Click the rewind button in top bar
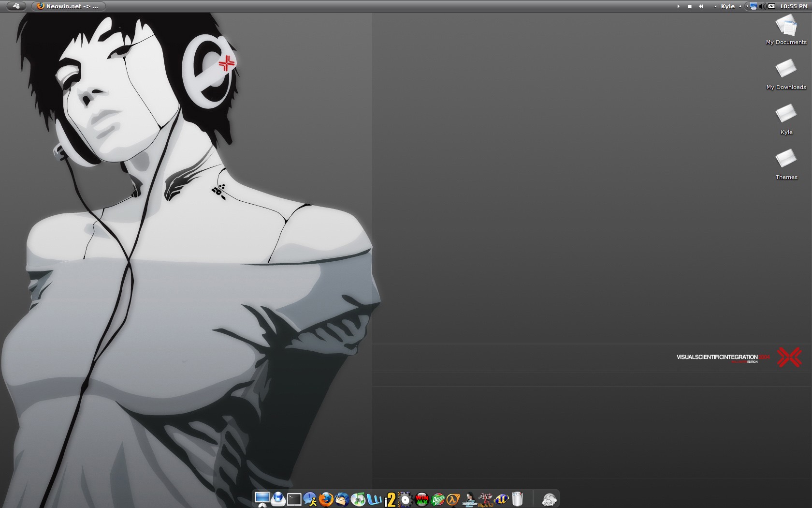 (x=701, y=6)
